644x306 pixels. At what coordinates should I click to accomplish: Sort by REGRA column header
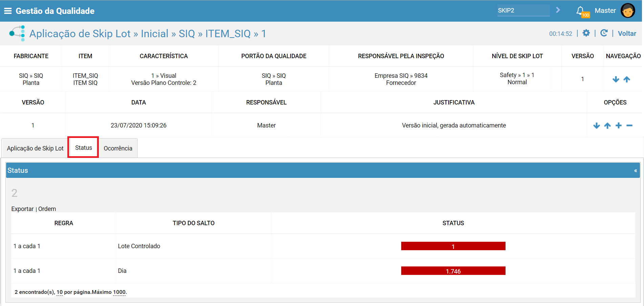click(64, 223)
